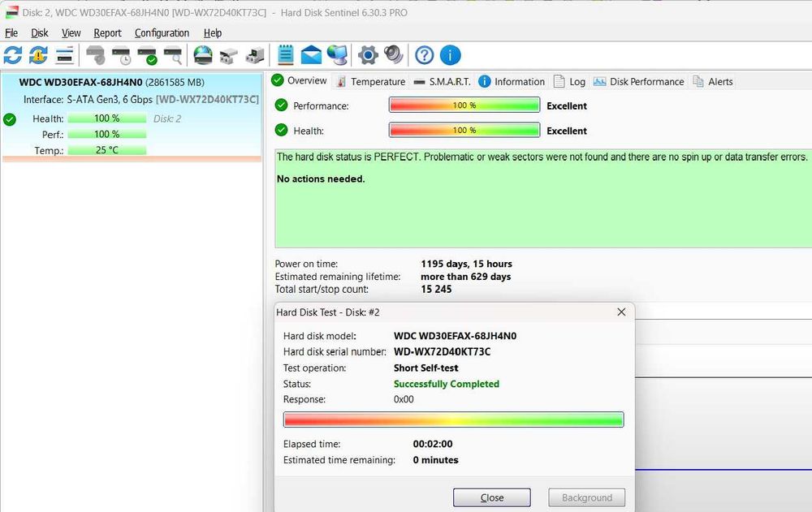
Task: Switch to the Log tab
Action: pos(570,81)
